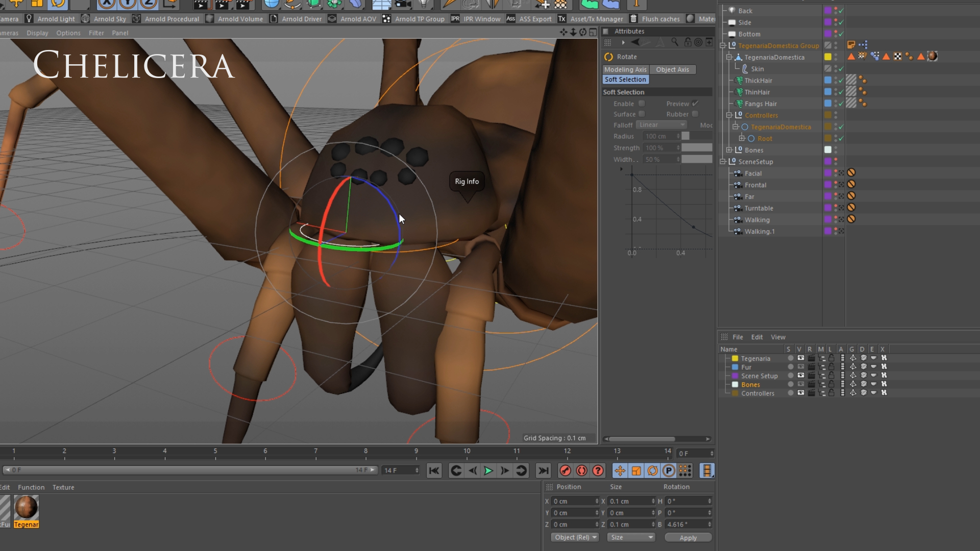
Task: Switch to the Modeling Axis tab
Action: 625,69
